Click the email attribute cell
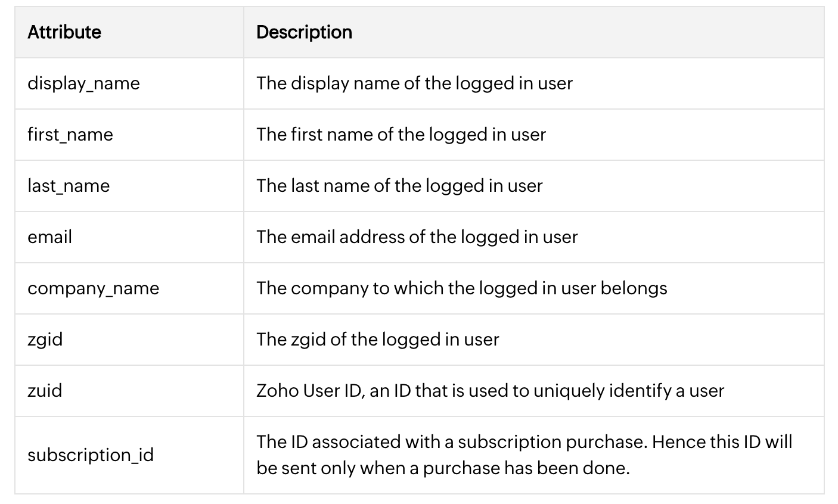 pyautogui.click(x=49, y=237)
